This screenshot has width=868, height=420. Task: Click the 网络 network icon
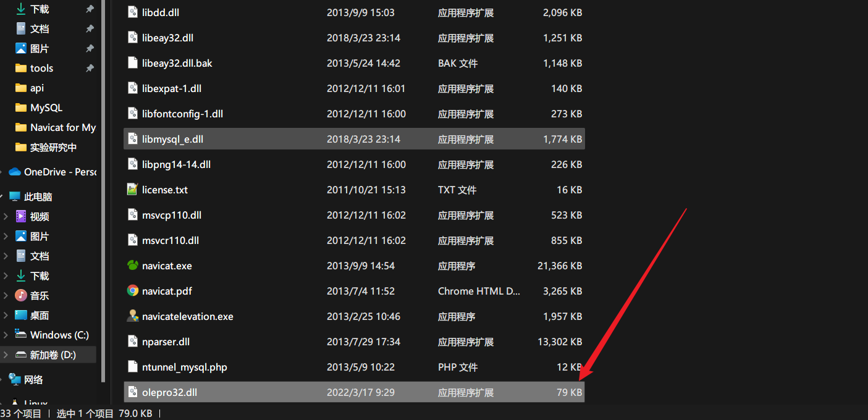(15, 379)
